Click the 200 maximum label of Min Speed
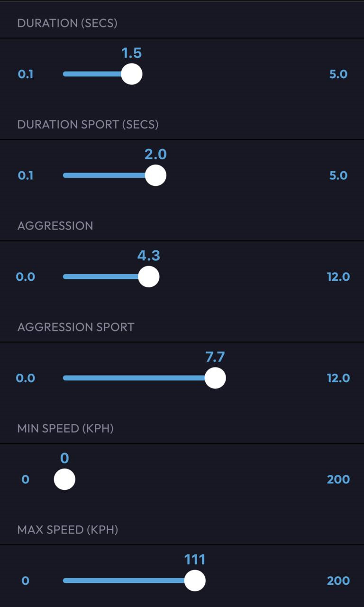This screenshot has width=364, height=607. (338, 479)
